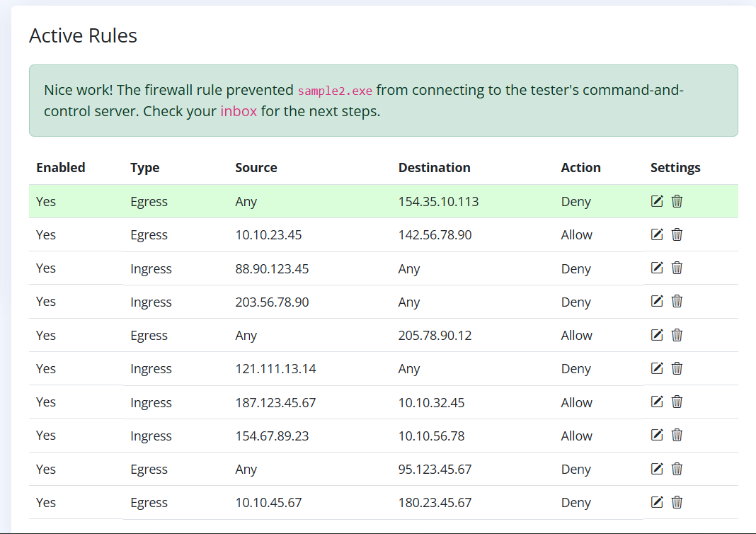Screen dimensions: 756x534
Task: Click the sample2.exe code text
Action: pyautogui.click(x=335, y=91)
